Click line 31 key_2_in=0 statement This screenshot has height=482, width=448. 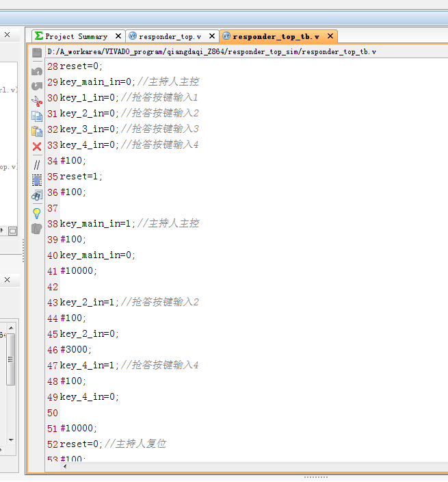[90, 113]
